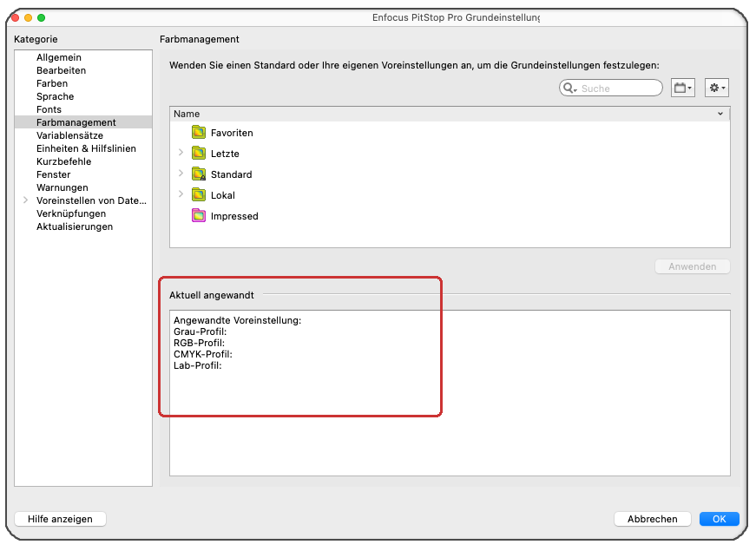Expand Voreinstellen von Date… category

[25, 200]
